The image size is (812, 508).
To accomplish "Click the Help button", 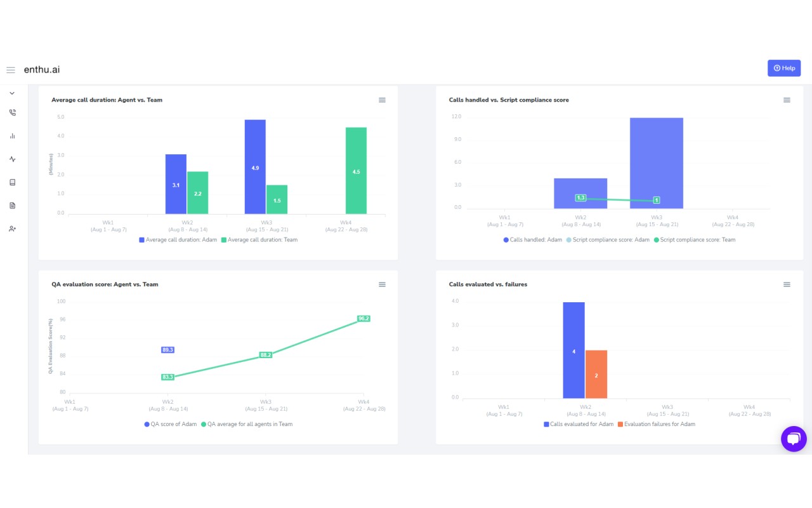I will pos(784,68).
